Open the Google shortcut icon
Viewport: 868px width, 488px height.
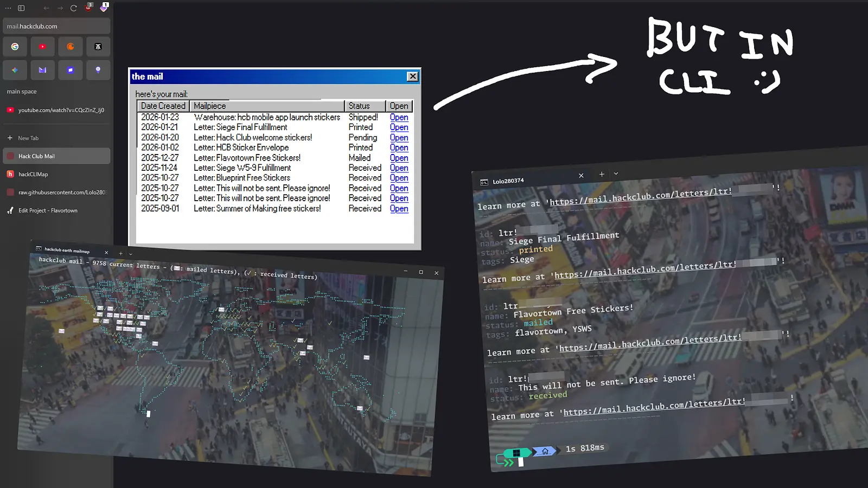coord(15,47)
